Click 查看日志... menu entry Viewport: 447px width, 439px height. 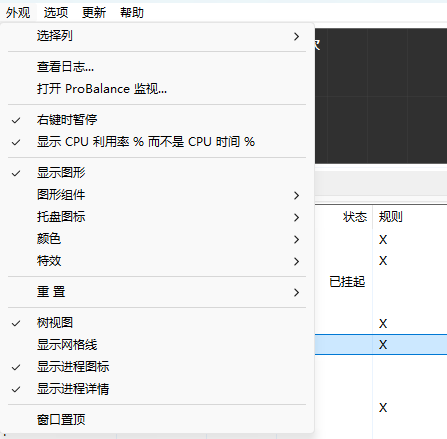(157, 67)
